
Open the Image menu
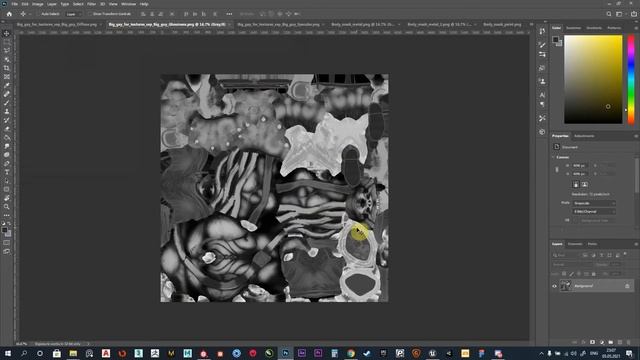[x=38, y=4]
